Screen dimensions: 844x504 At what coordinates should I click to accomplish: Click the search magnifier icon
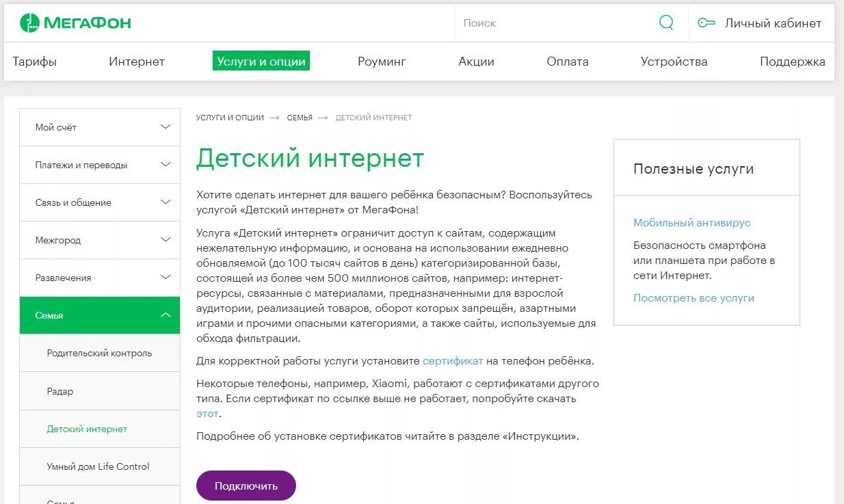tap(665, 22)
